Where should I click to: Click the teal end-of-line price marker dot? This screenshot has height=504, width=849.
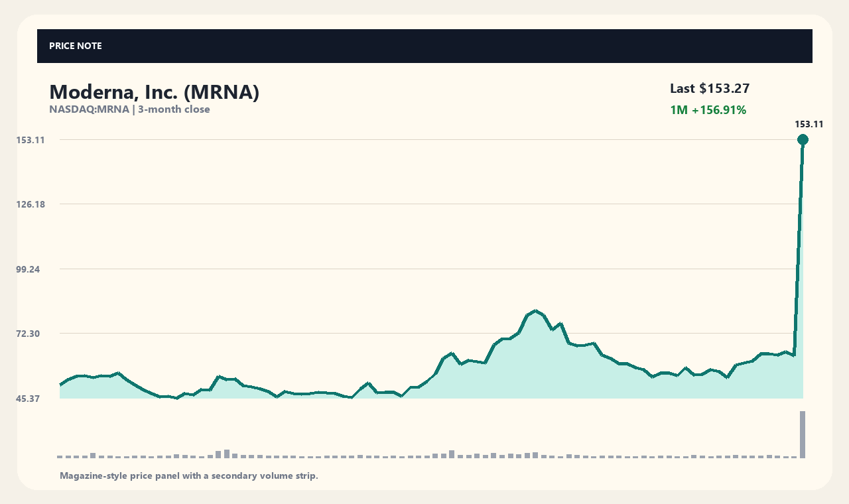pyautogui.click(x=803, y=139)
